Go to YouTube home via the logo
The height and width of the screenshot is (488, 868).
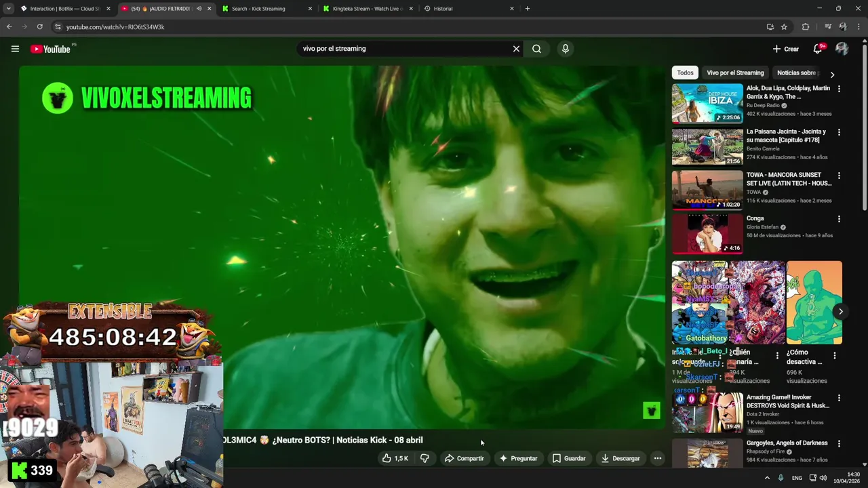[50, 49]
